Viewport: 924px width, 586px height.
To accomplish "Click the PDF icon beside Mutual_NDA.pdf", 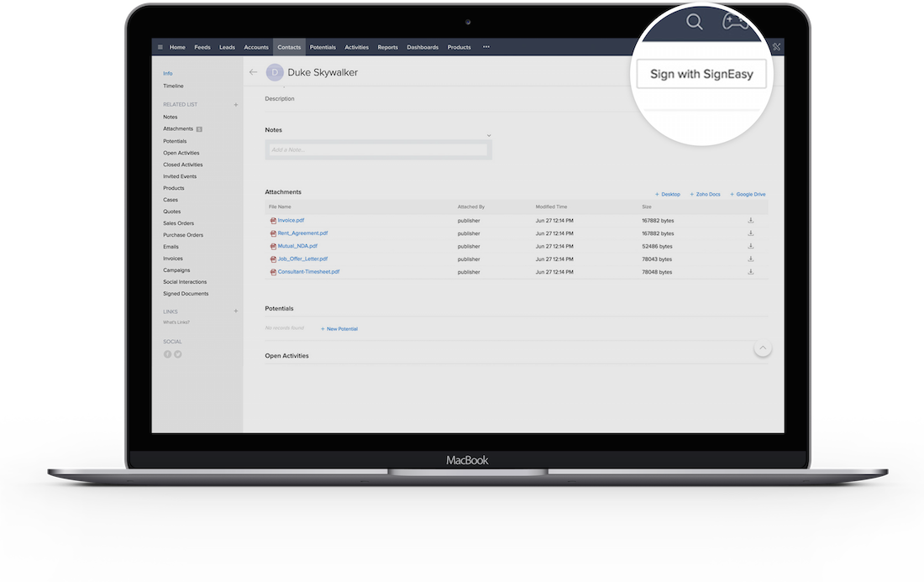I will click(x=273, y=247).
